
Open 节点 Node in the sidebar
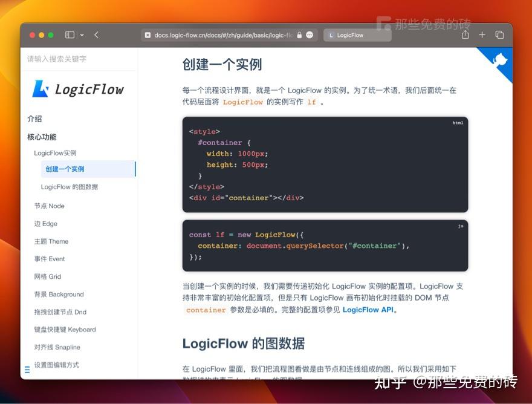(49, 206)
